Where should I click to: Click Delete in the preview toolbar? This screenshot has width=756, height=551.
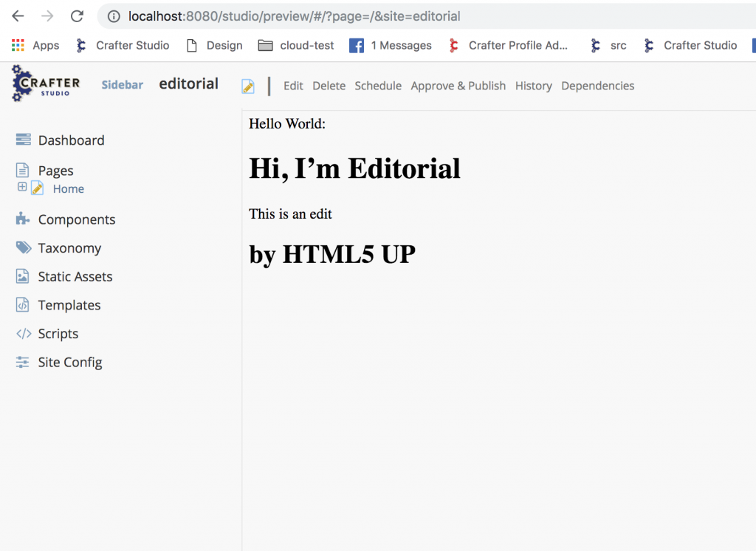coord(329,86)
